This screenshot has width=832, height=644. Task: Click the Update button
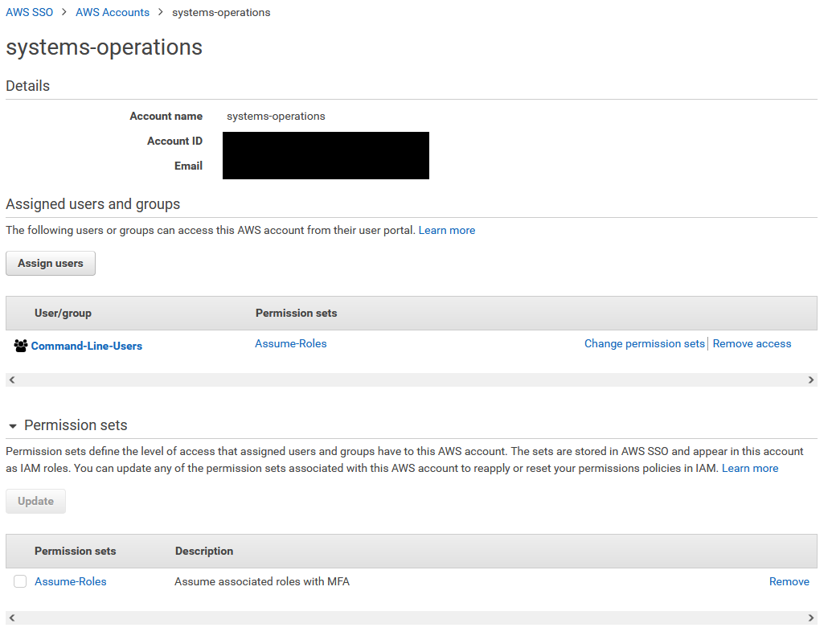click(x=35, y=500)
